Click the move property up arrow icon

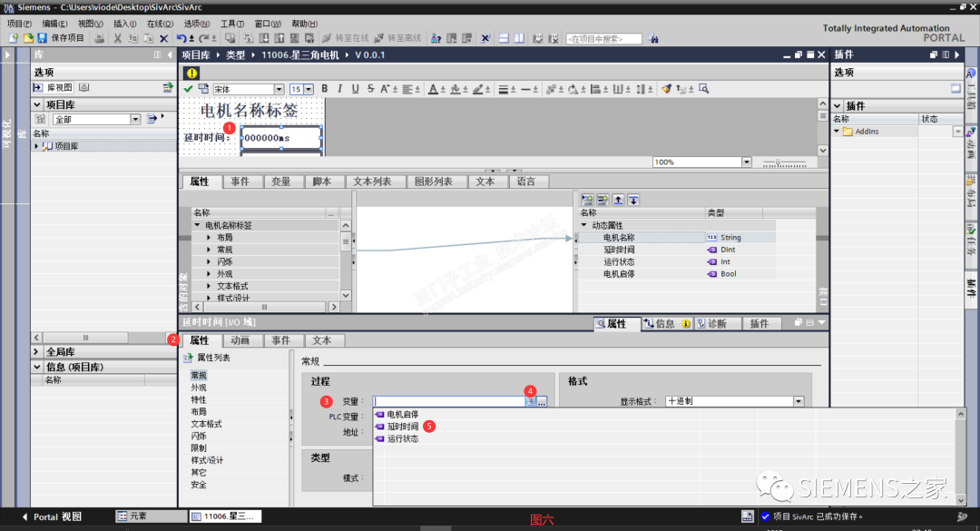tap(618, 200)
